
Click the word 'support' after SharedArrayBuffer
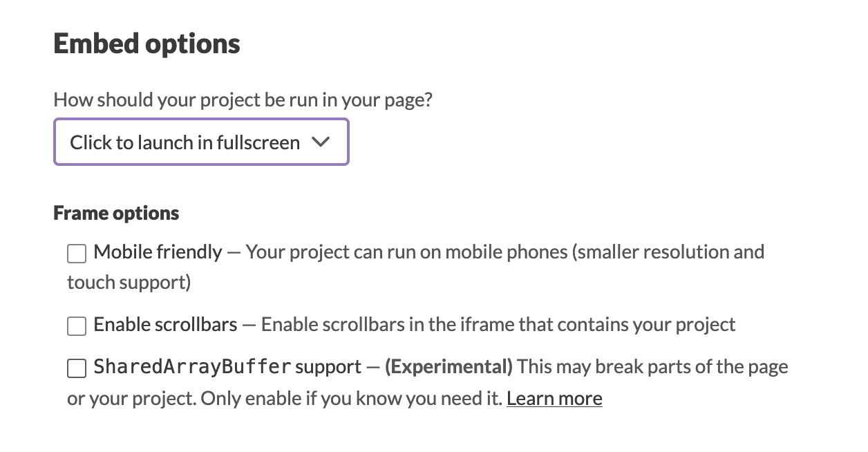(328, 366)
